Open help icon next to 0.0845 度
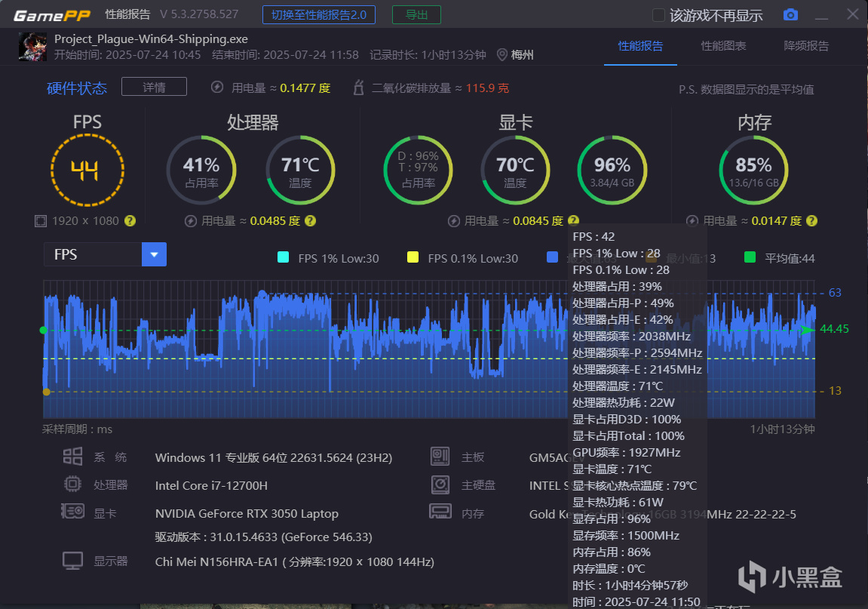 coord(573,220)
